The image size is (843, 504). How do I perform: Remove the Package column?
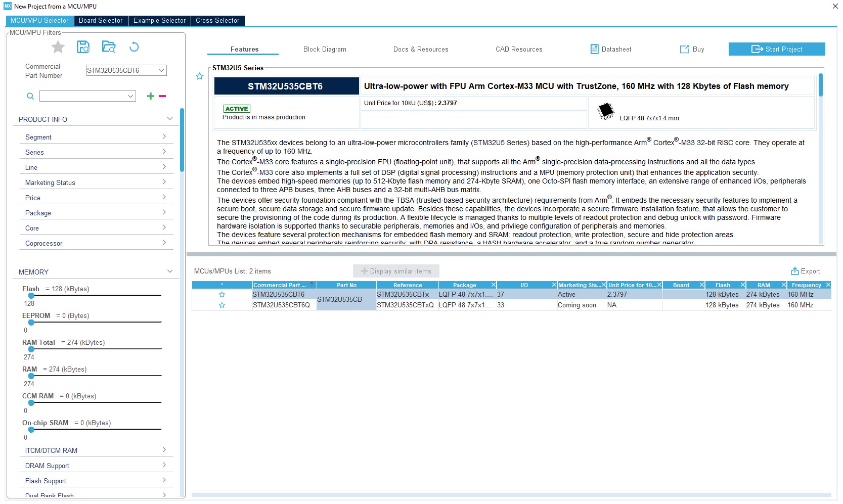pyautogui.click(x=494, y=285)
